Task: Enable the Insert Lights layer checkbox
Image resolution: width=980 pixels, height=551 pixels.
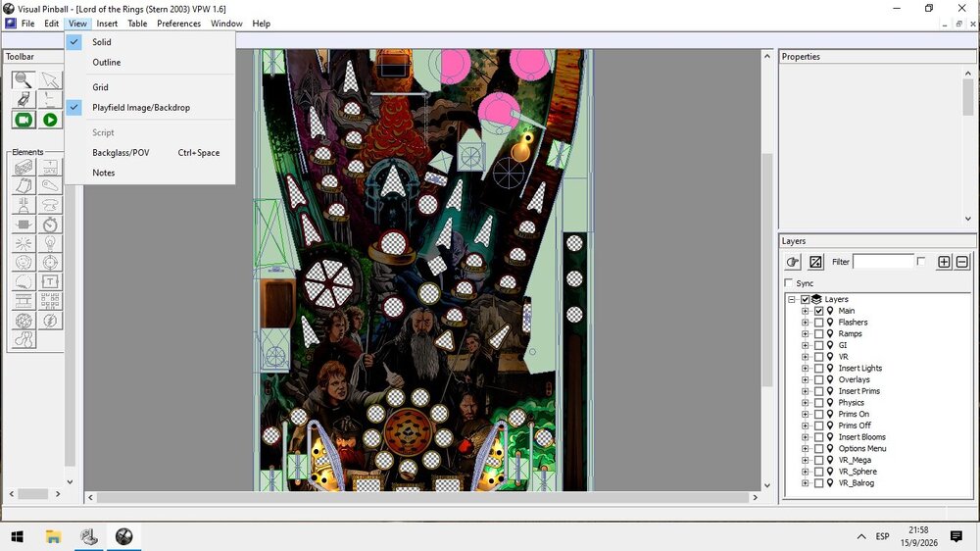Action: (818, 368)
